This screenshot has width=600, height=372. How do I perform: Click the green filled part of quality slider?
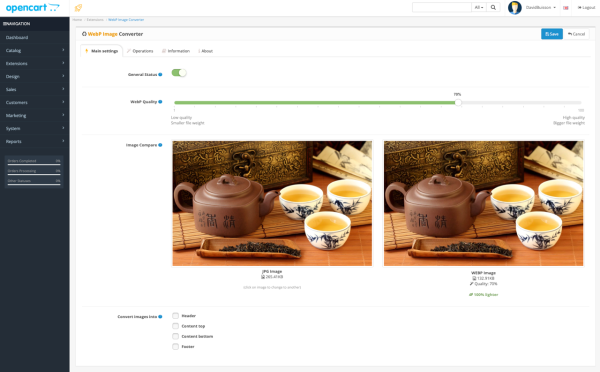[x=315, y=103]
